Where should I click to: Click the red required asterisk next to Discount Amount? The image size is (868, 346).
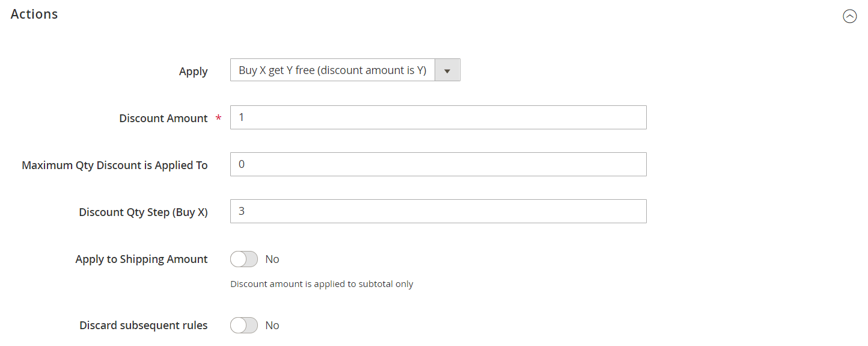tap(218, 119)
